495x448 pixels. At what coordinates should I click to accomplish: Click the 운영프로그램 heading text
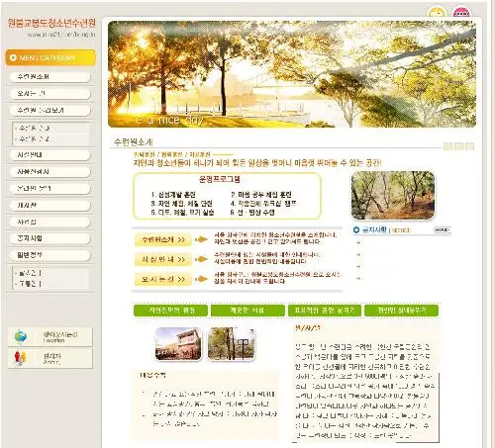pos(220,179)
